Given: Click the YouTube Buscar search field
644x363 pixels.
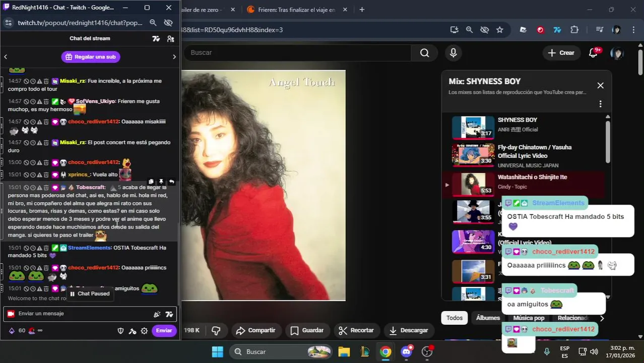Looking at the screenshot, I should pos(297,52).
